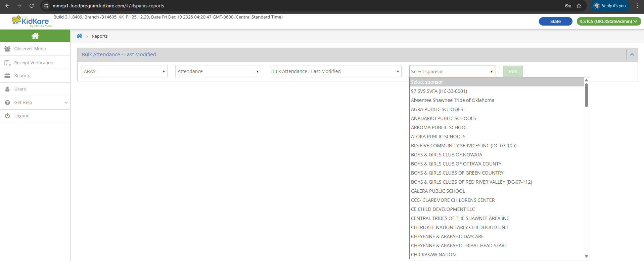Click the browser address bar URL
Viewport: 644px width, 261px height.
tap(108, 6)
